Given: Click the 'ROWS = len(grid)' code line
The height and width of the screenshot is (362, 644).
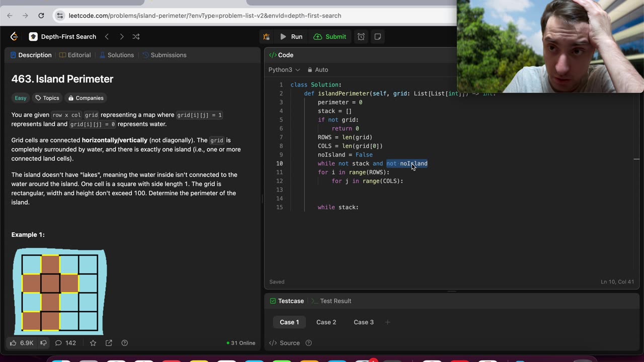Looking at the screenshot, I should tap(345, 137).
